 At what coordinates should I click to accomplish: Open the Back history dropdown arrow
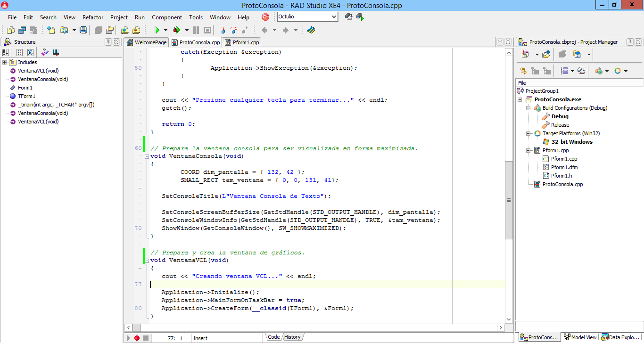[x=274, y=30]
